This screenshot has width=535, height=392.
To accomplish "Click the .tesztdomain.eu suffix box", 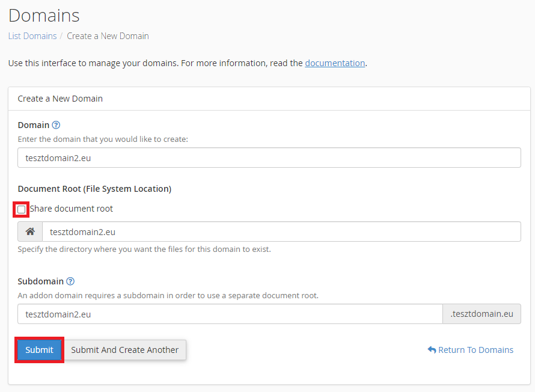I will coord(481,314).
